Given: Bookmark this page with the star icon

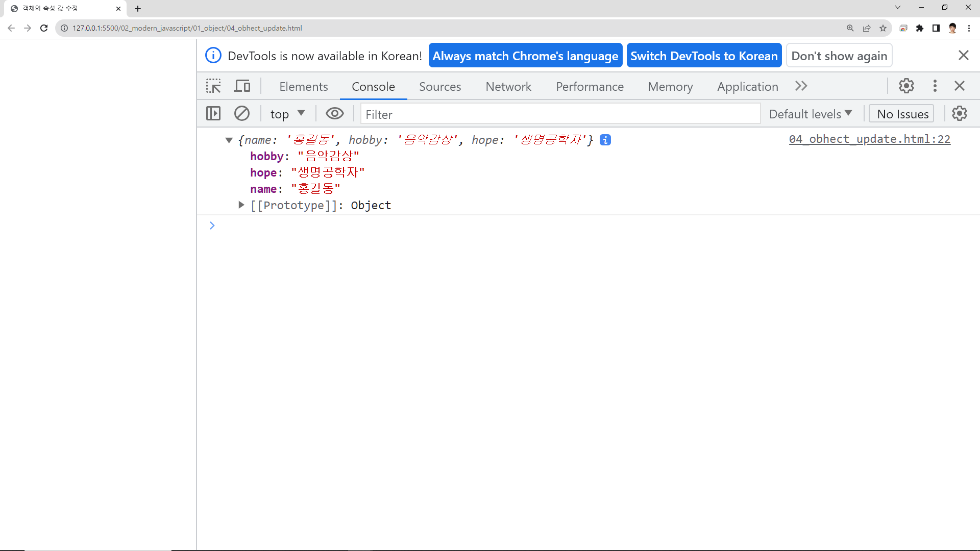Looking at the screenshot, I should pos(883,28).
